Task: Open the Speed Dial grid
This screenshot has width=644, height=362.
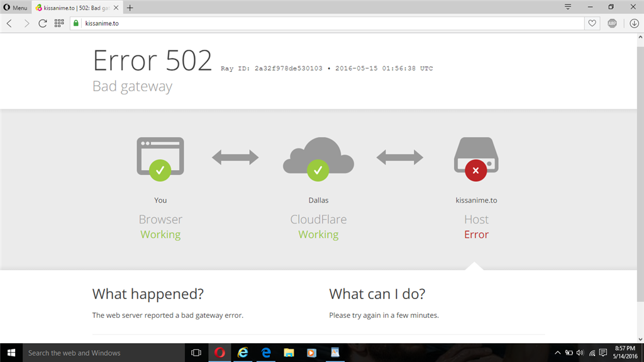Action: coord(59,23)
